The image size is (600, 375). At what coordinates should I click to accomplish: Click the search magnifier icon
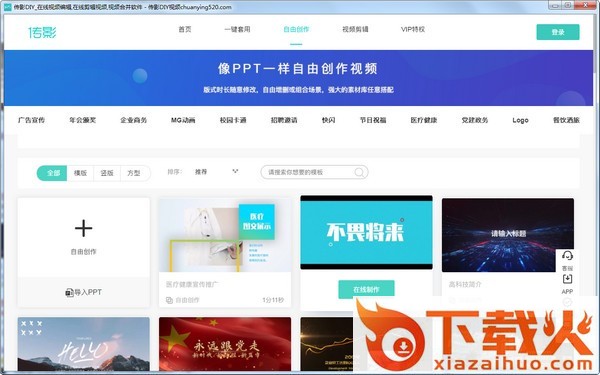point(359,172)
